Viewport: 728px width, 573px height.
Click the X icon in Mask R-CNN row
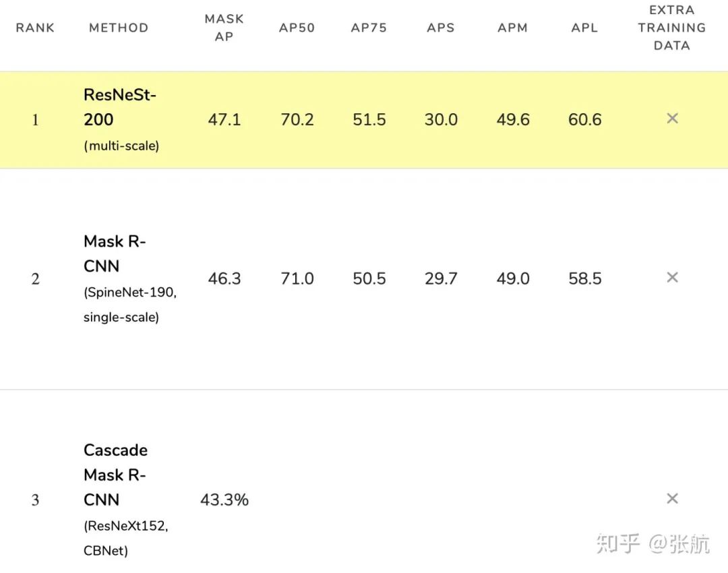coord(672,278)
